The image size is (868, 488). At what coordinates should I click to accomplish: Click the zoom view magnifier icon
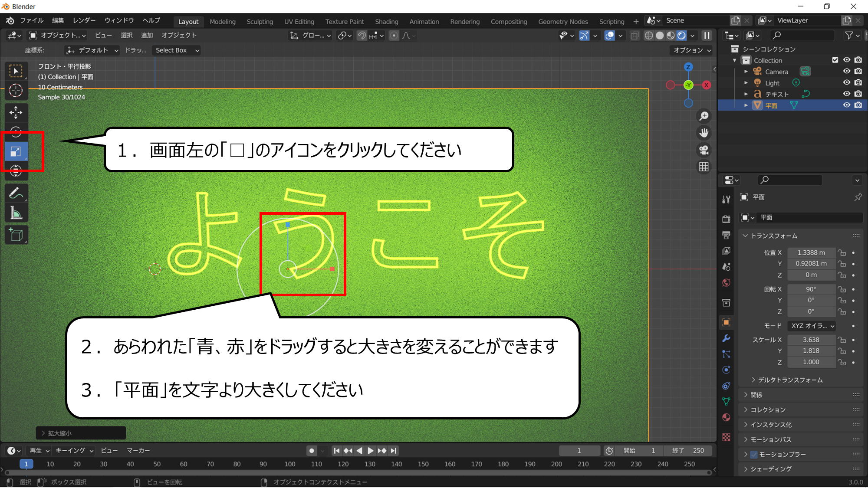tap(704, 116)
